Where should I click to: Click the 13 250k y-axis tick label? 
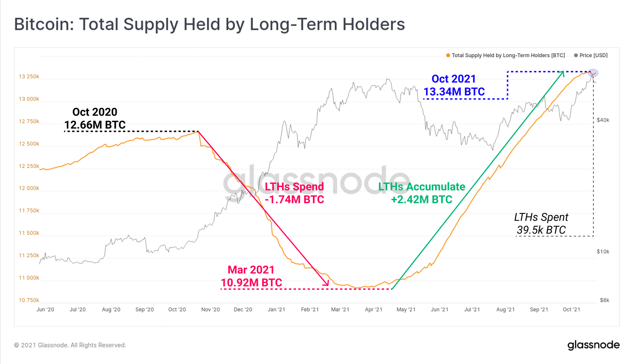(29, 77)
